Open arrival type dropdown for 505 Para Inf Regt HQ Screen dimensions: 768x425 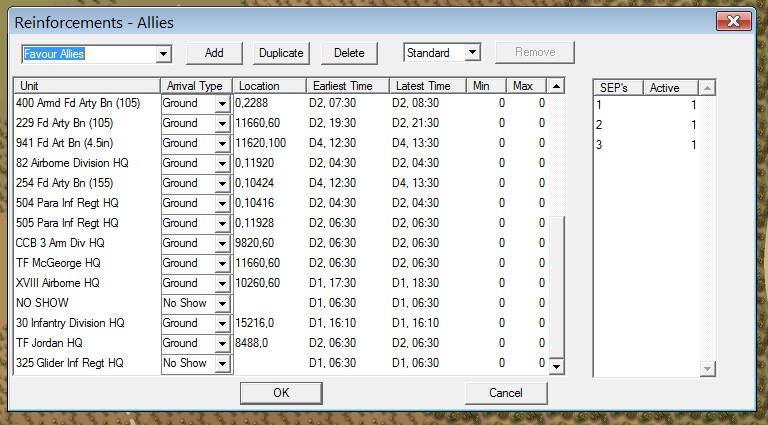coord(222,224)
